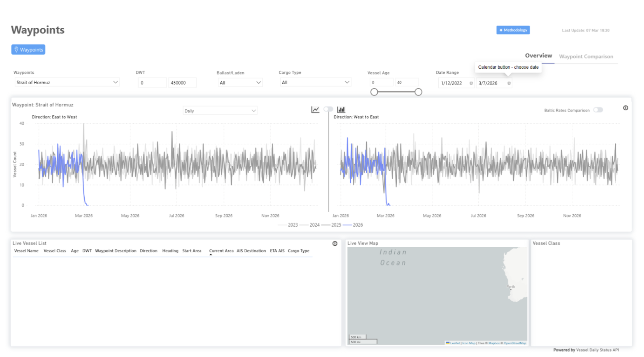Sort by the ETA AIS column

pos(277,251)
